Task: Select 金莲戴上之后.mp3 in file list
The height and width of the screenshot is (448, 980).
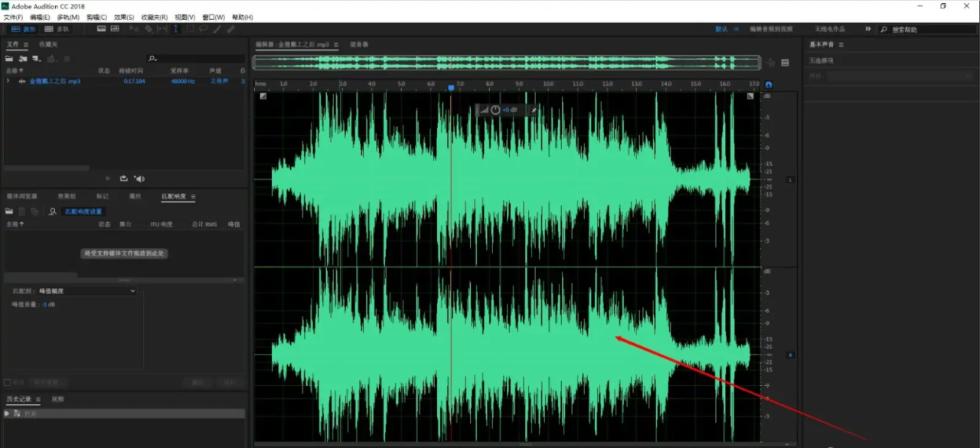Action: tap(54, 81)
